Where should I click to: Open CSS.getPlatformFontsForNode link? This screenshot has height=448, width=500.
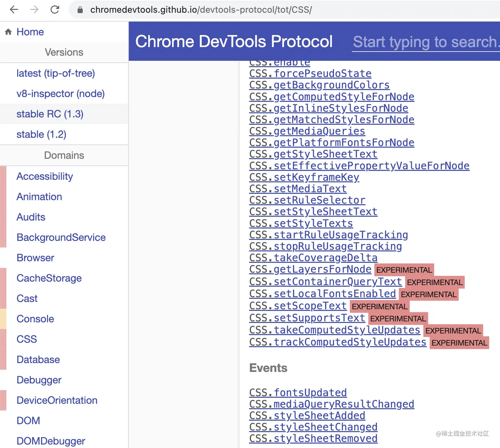click(332, 143)
